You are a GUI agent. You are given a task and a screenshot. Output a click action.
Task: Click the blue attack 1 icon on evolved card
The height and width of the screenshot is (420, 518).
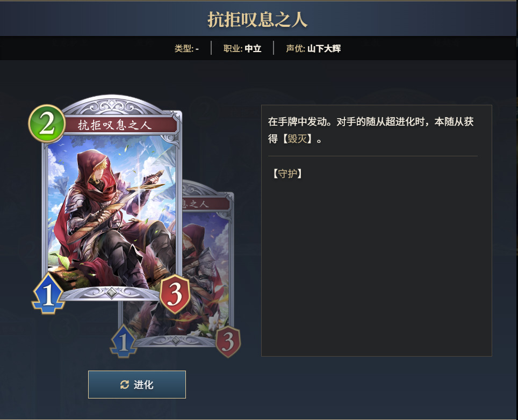pyautogui.click(x=124, y=342)
